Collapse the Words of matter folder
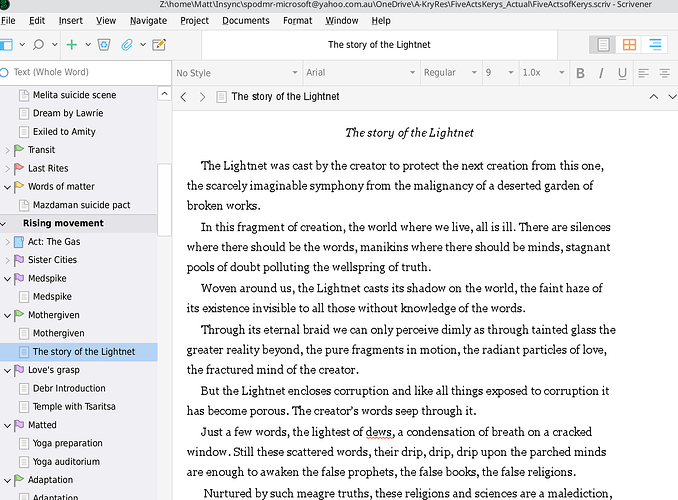The image size is (678, 500). click(x=7, y=187)
